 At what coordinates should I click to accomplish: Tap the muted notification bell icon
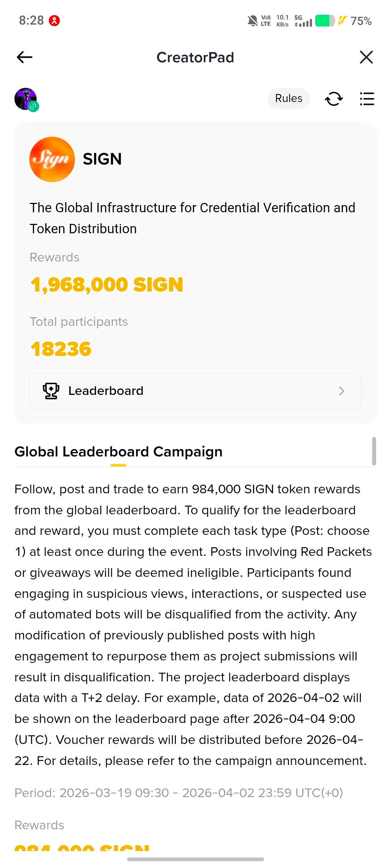click(252, 21)
